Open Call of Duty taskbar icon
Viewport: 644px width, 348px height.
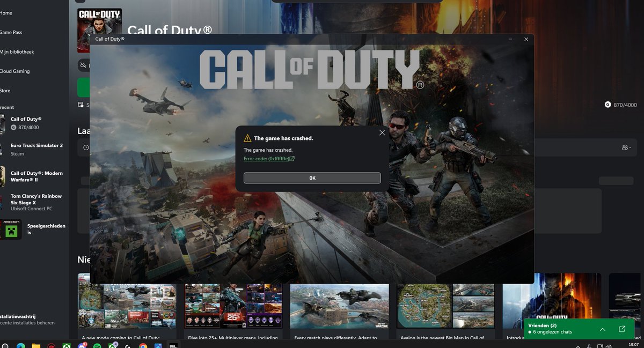(173, 345)
